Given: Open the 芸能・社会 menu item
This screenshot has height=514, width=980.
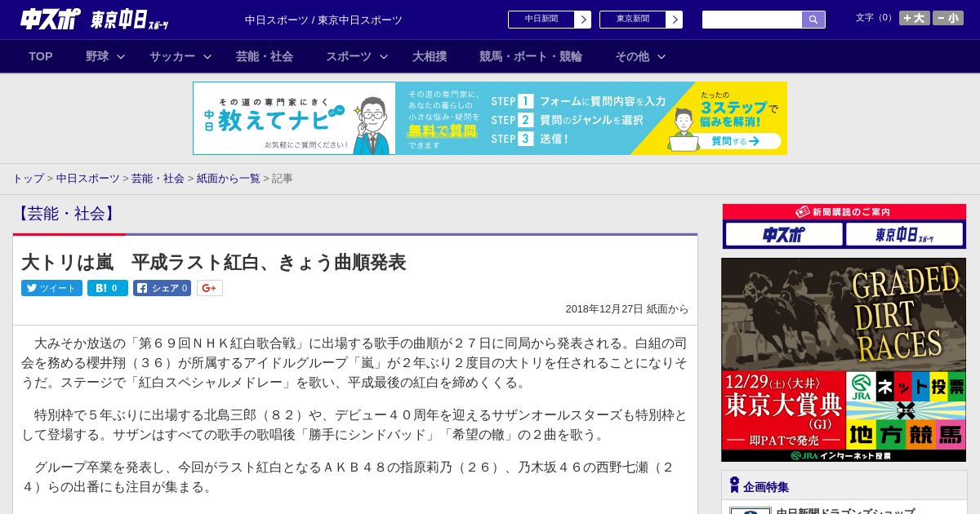Looking at the screenshot, I should point(265,56).
